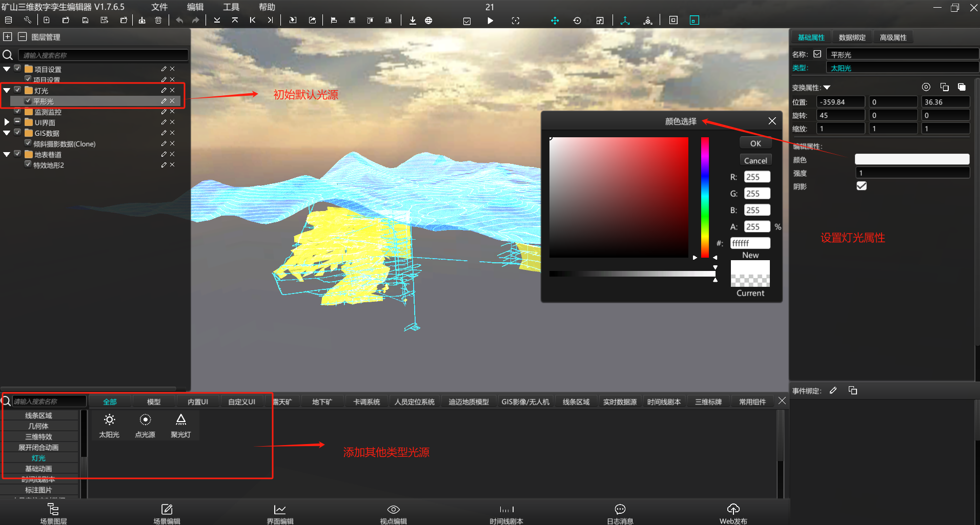Collapse all layers with minus icon
980x525 pixels.
click(x=22, y=37)
